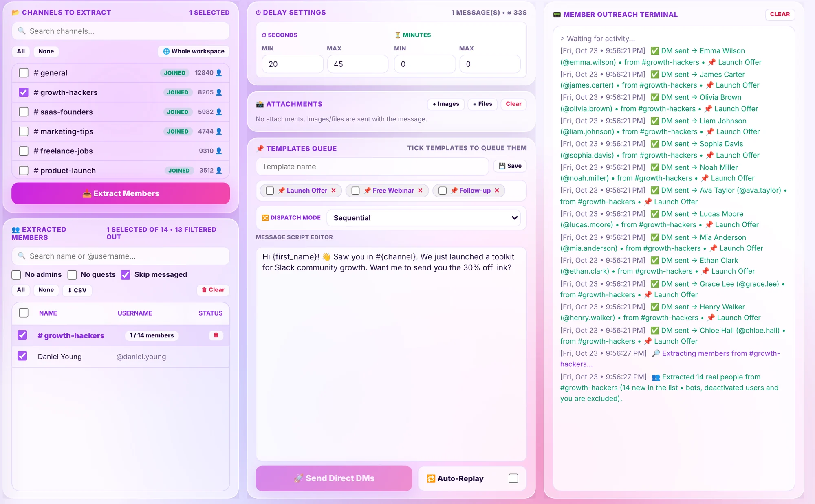Tick the # saas-founders channel checkbox

(24, 112)
